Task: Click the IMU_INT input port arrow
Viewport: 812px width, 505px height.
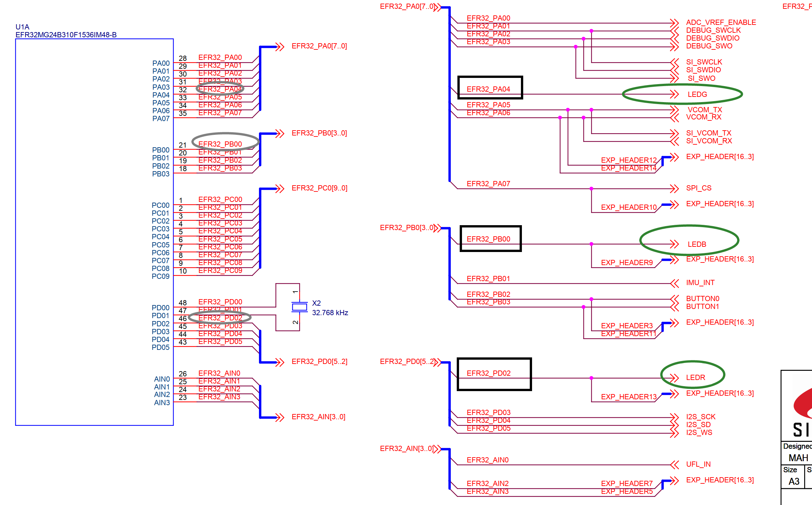Action: (x=675, y=283)
